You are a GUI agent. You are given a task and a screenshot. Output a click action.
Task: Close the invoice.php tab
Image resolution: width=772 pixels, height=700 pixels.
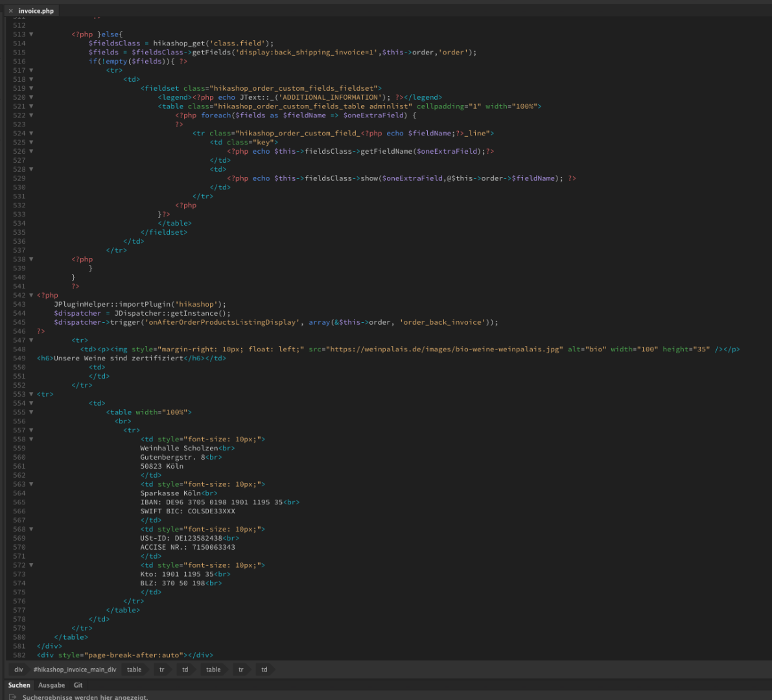click(x=10, y=11)
